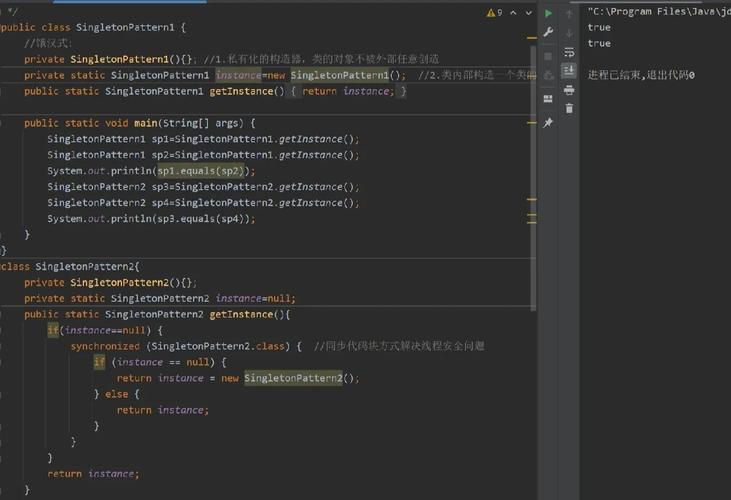
Task: Open the Restore Layout icon in Run panel
Action: tap(548, 99)
